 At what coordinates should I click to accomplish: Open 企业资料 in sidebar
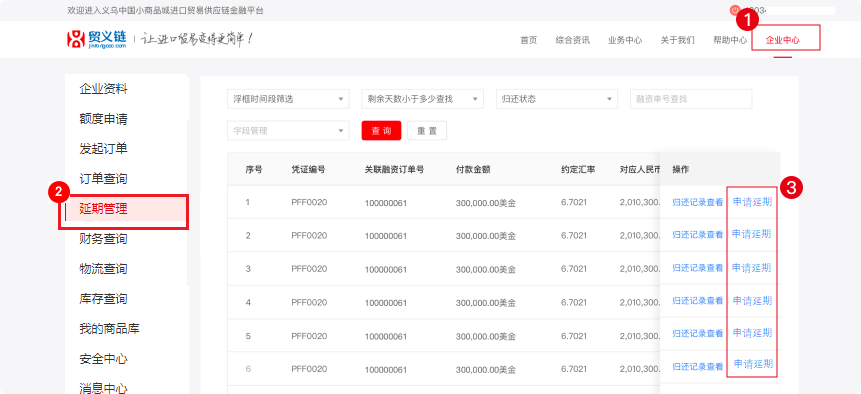point(103,89)
